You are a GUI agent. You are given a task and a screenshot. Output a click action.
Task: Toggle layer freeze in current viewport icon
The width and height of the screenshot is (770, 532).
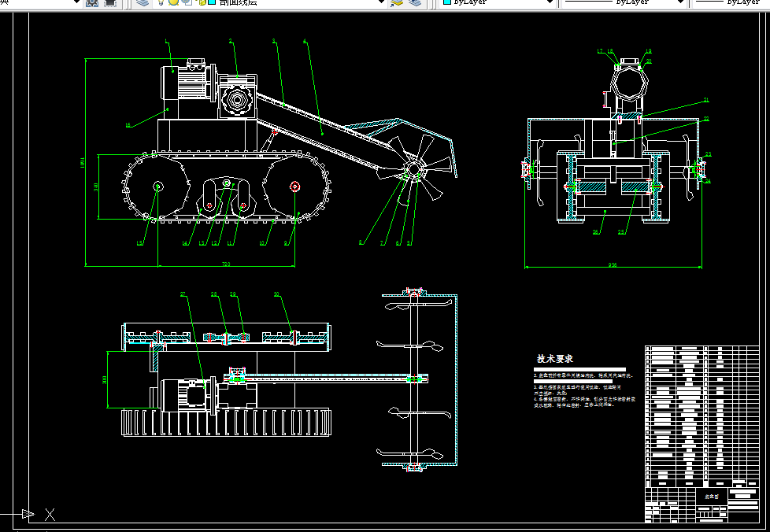(x=187, y=2)
